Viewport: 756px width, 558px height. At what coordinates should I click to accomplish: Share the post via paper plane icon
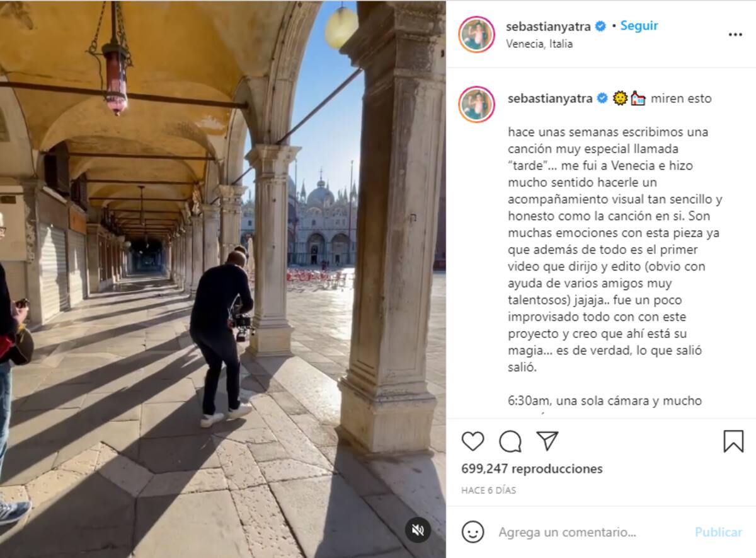point(547,441)
